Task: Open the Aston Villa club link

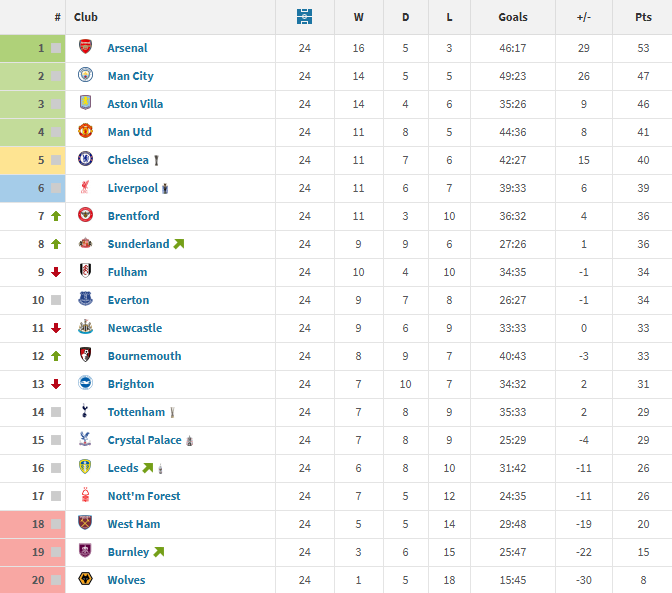Action: tap(135, 104)
